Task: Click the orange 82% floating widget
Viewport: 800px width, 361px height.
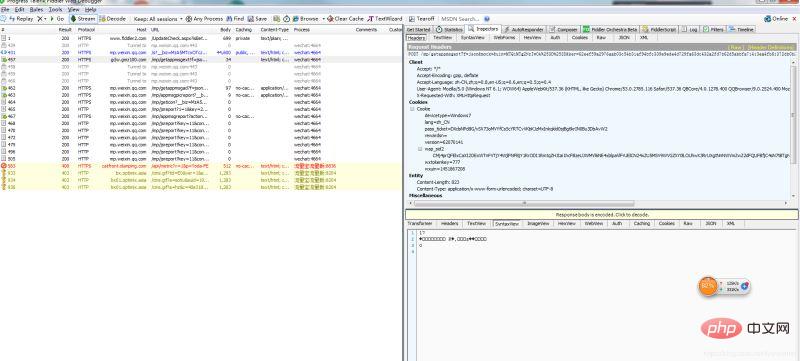Action: pos(708,286)
